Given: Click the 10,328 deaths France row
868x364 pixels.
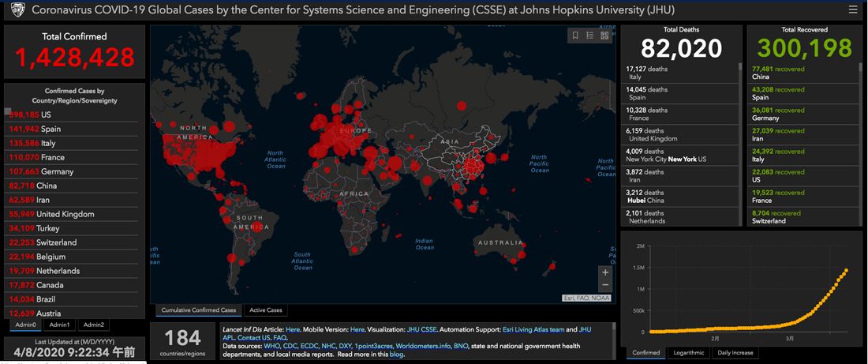Looking at the screenshot, I should (x=679, y=114).
